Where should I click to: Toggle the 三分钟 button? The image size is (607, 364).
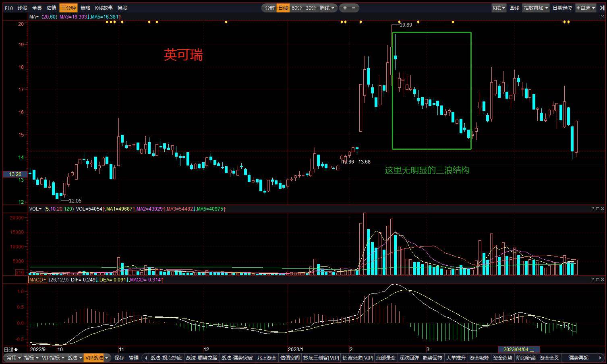click(68, 8)
